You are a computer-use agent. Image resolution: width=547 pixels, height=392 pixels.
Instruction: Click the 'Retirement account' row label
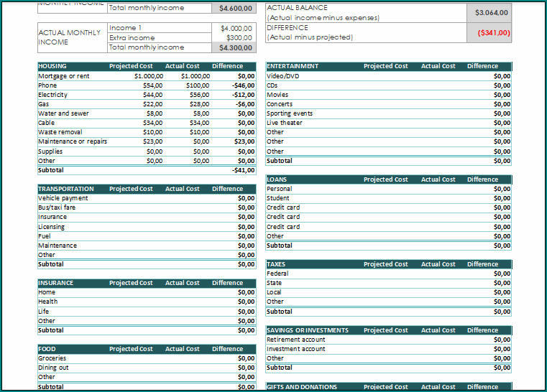[296, 340]
